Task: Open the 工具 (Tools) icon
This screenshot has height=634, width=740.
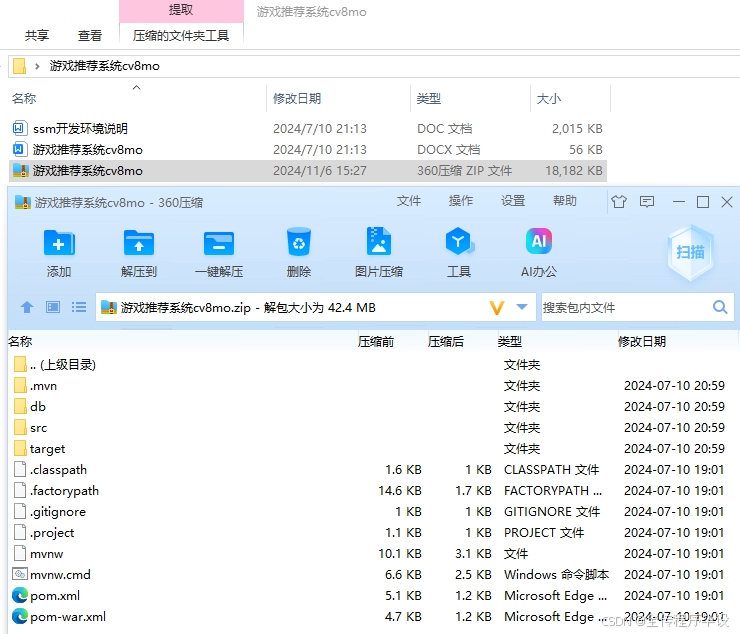Action: (x=459, y=241)
